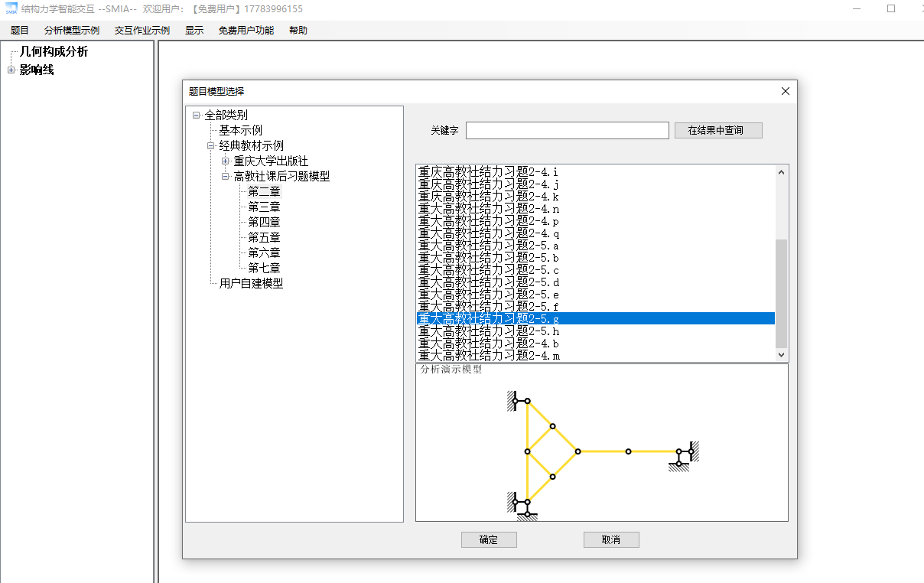Screen dimensions: 924x583
Task: Select list item 重大高教社结力习题2-5.b
Action: point(595,258)
